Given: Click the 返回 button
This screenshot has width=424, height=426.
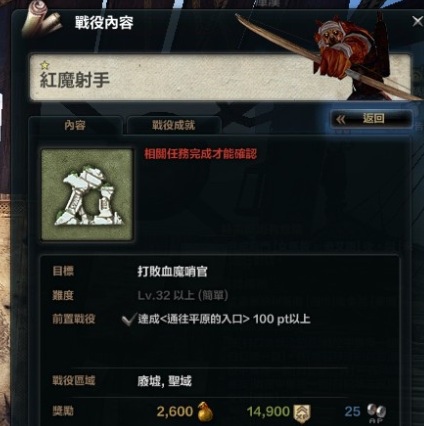Looking at the screenshot, I should point(371,119).
